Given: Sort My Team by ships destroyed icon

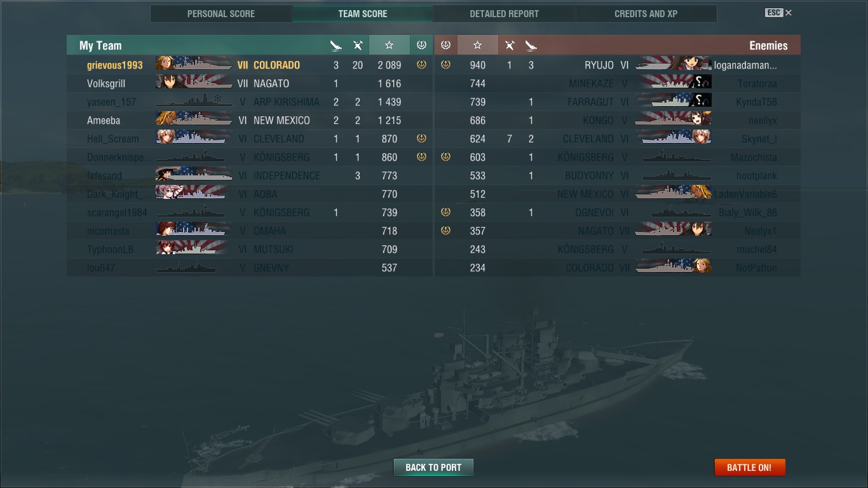Looking at the screenshot, I should click(336, 45).
